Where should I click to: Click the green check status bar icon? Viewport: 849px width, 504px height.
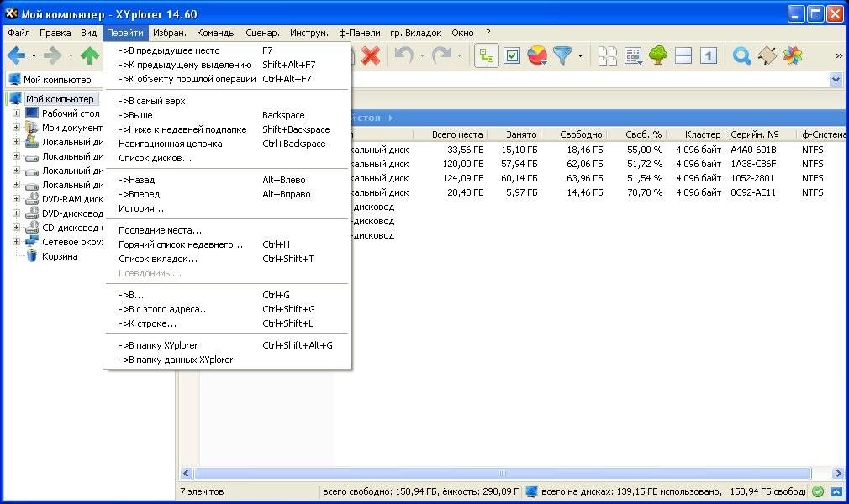point(818,491)
